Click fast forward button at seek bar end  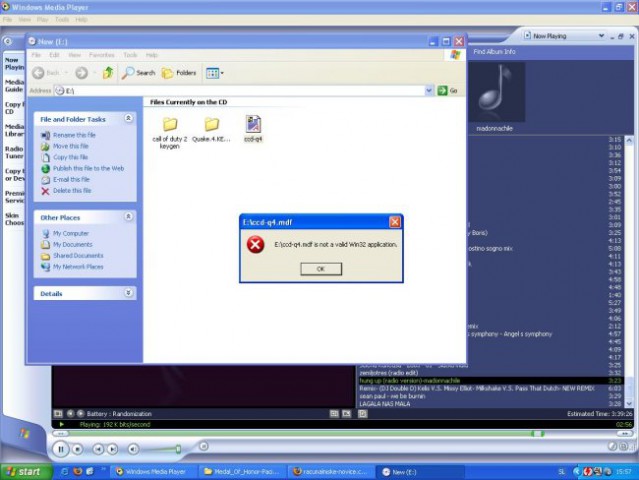click(x=625, y=434)
